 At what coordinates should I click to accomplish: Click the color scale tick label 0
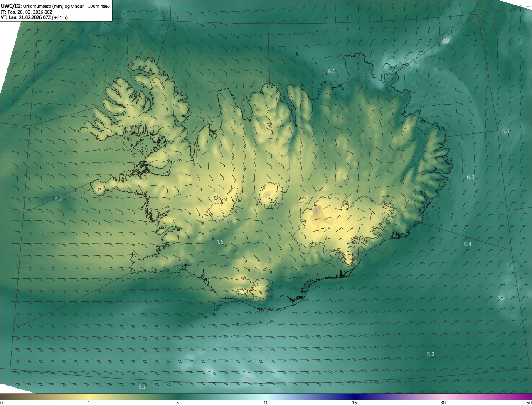2,403
